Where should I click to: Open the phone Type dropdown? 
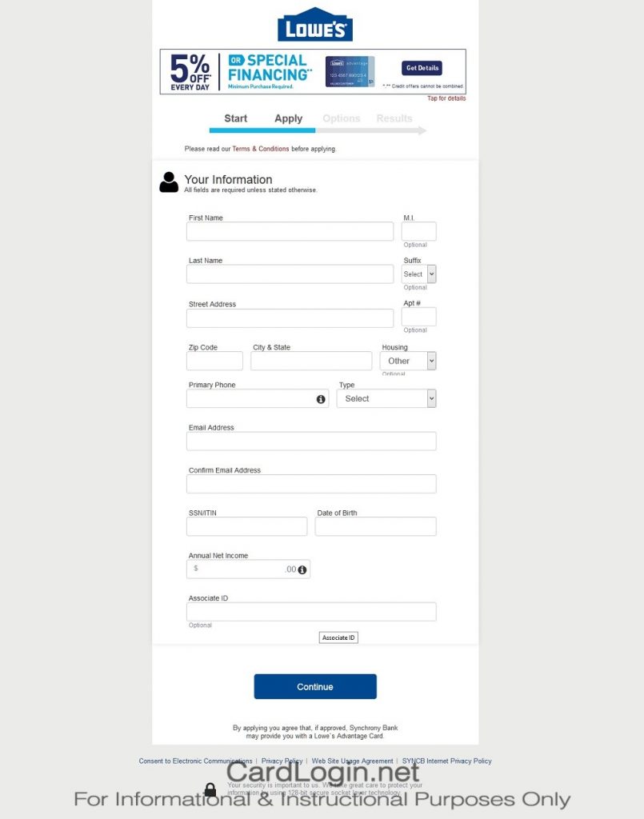[x=386, y=398]
